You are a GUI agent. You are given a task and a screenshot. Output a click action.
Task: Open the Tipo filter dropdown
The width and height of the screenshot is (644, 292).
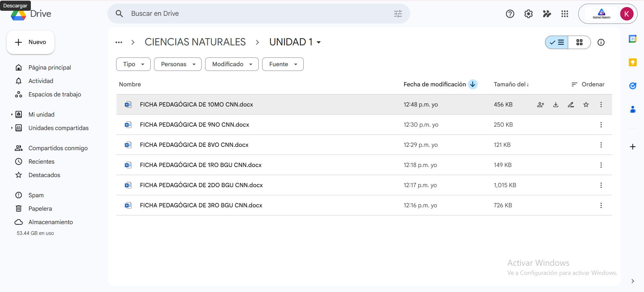pos(133,64)
